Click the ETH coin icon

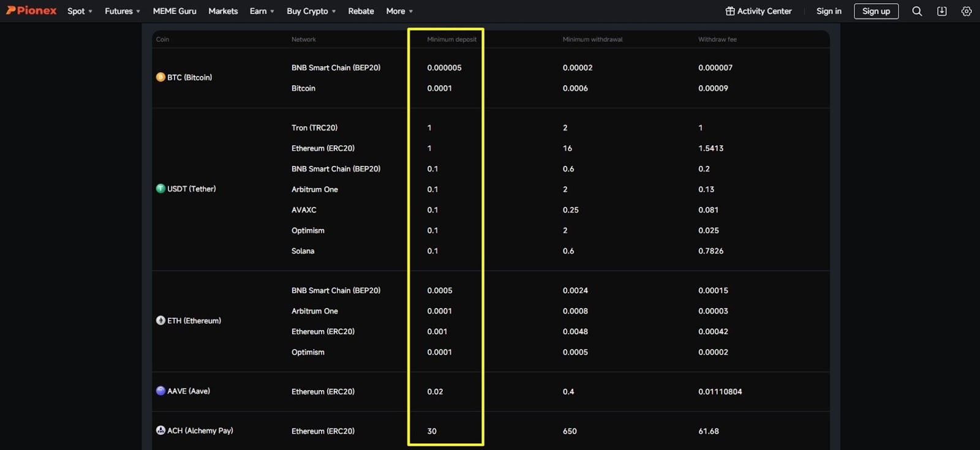click(160, 320)
